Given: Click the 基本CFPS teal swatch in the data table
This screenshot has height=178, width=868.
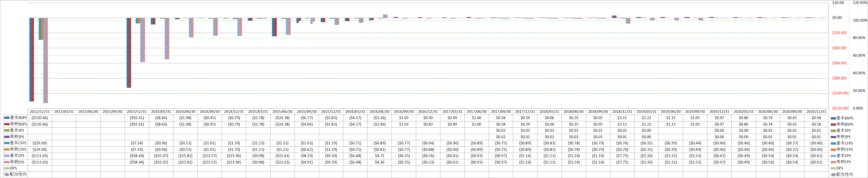Looking at the screenshot, I should tap(7, 143).
